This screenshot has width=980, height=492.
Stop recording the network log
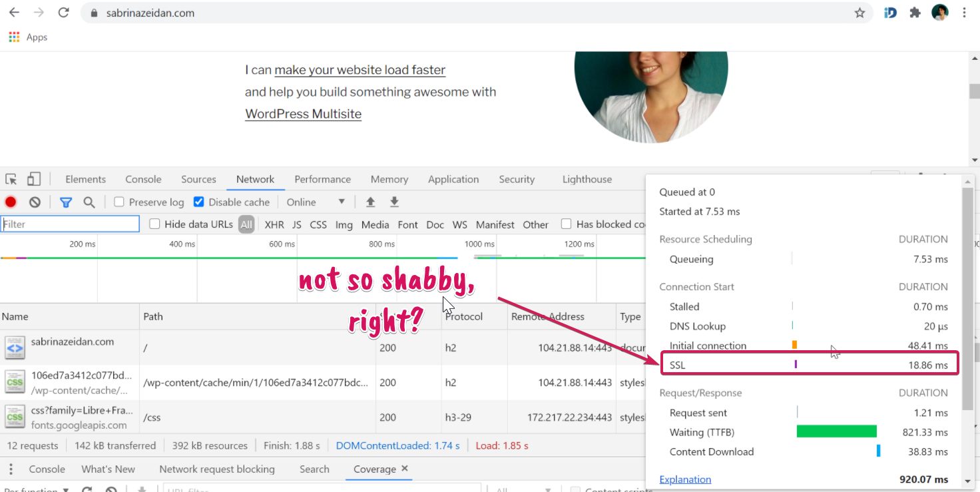click(x=11, y=202)
